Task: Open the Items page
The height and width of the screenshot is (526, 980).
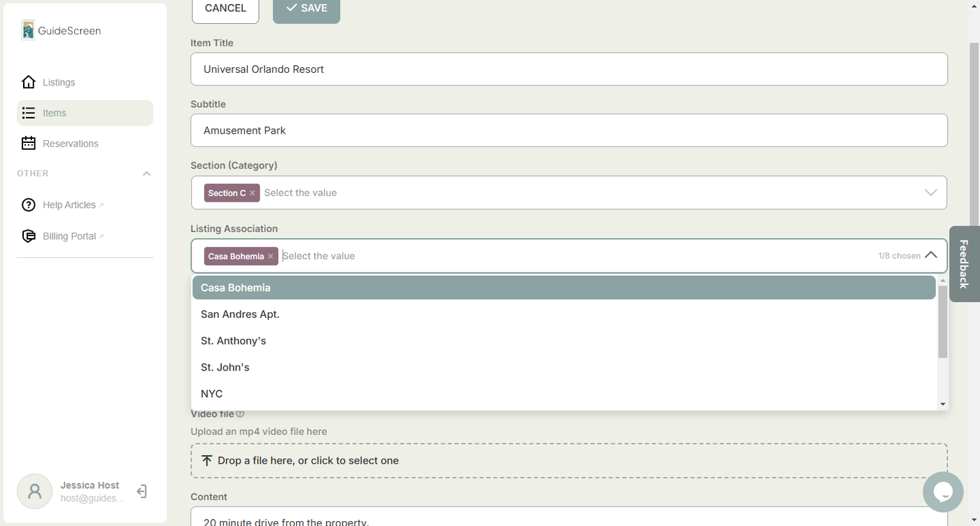Action: [x=85, y=113]
